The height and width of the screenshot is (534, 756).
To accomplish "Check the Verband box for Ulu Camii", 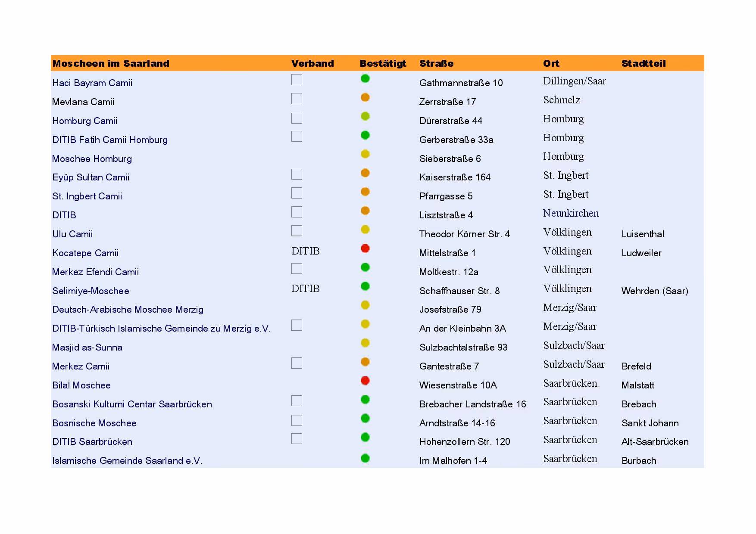I will (x=297, y=231).
